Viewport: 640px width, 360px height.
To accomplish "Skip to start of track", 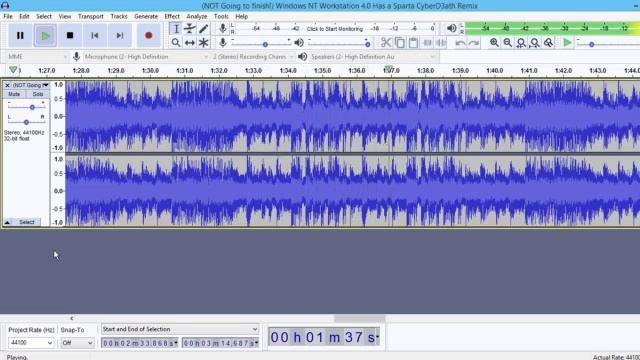I will point(95,36).
